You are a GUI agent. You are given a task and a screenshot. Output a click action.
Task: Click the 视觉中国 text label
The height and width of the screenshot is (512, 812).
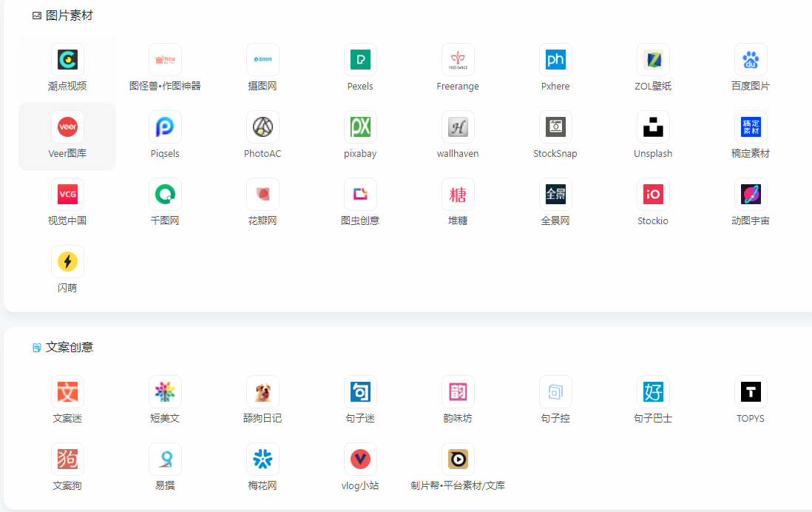(x=67, y=220)
